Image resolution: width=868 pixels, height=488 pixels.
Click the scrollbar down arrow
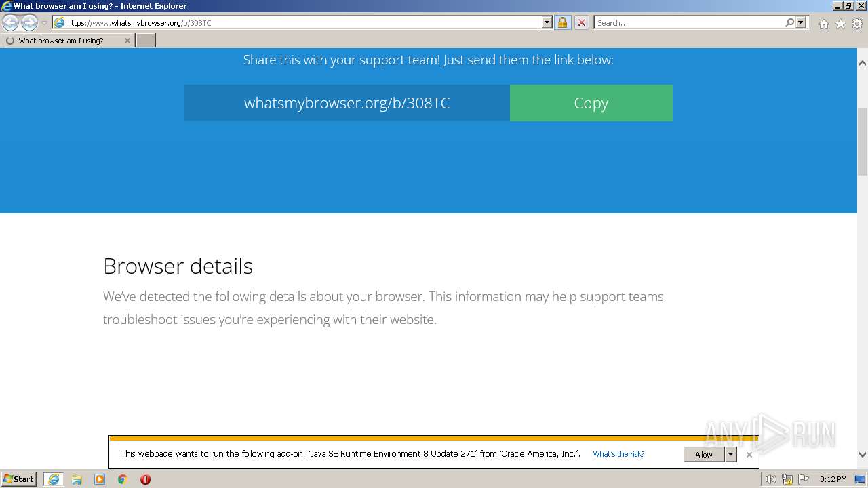coord(863,455)
